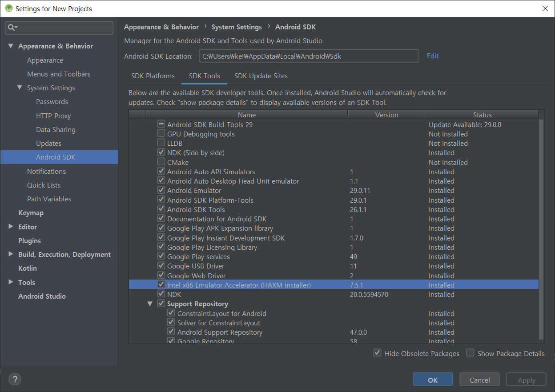The image size is (555, 392).
Task: Select Documentation for Android SDK row name
Action: point(217,219)
